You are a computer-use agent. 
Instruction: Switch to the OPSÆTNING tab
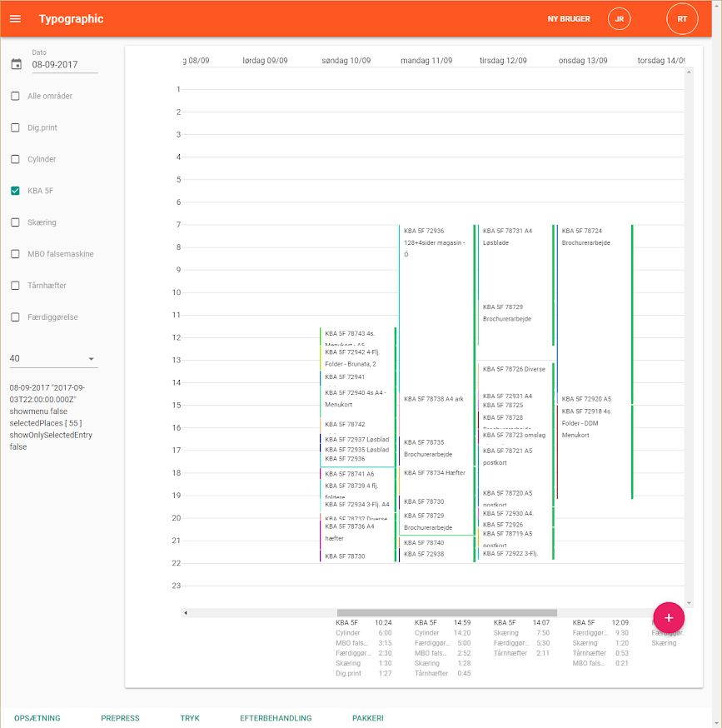[37, 718]
